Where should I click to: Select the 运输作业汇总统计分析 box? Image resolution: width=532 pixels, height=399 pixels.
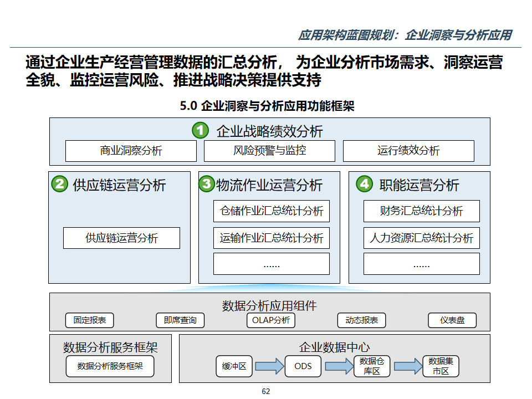[x=272, y=238]
